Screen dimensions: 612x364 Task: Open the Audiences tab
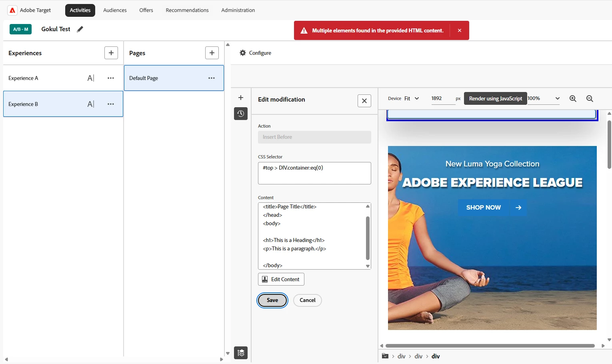pyautogui.click(x=115, y=10)
